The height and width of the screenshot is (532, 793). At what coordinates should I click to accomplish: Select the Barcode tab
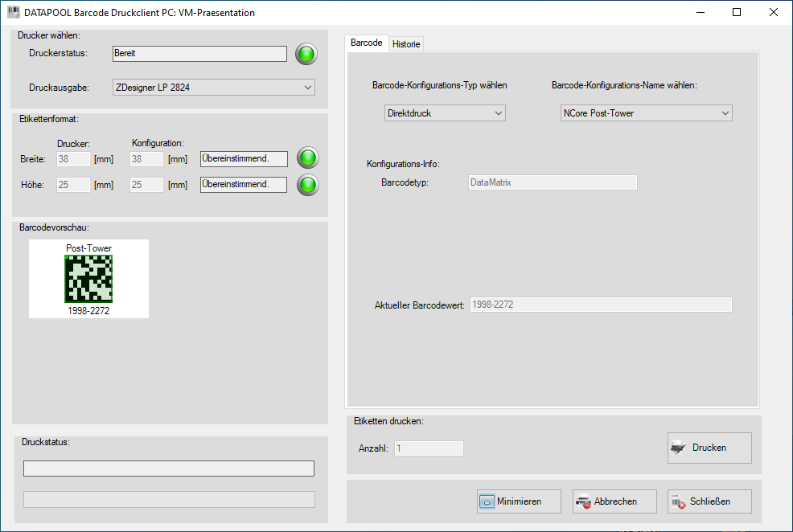click(x=366, y=43)
